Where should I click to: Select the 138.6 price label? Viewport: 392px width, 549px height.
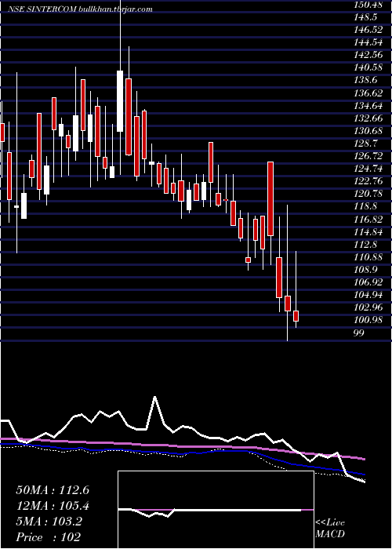coord(365,80)
